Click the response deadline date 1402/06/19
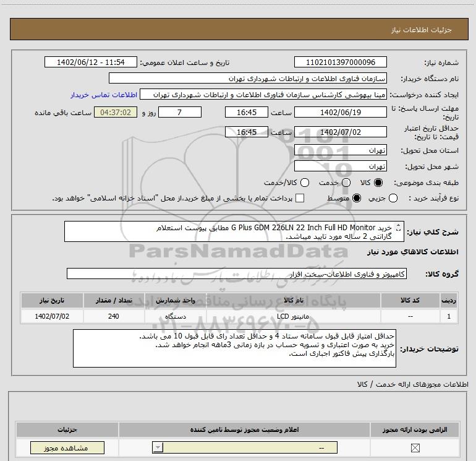 tap(340, 112)
